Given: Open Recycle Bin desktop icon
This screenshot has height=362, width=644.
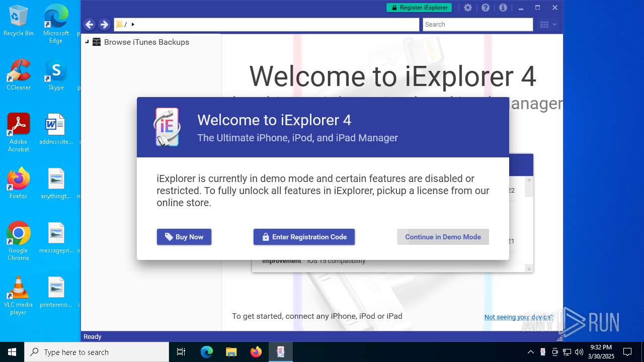Looking at the screenshot, I should pos(19,21).
